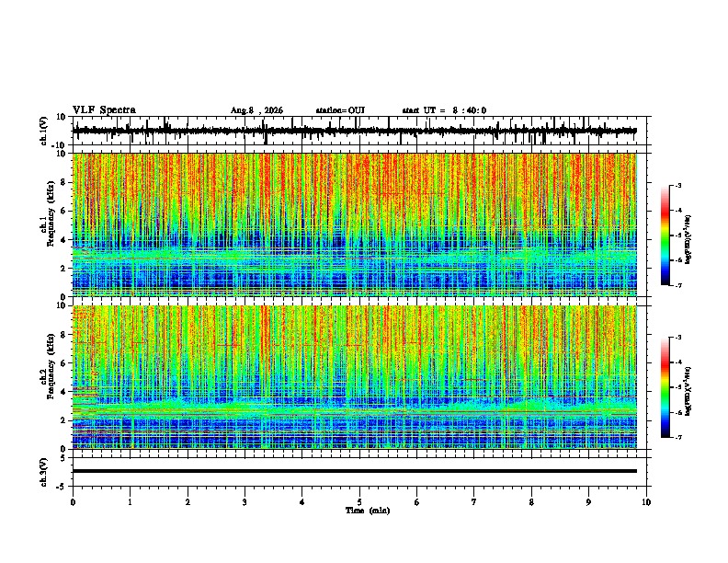Click the "2" kHz tick of ch.1 spectrogram
728x563 pixels.
[64, 269]
